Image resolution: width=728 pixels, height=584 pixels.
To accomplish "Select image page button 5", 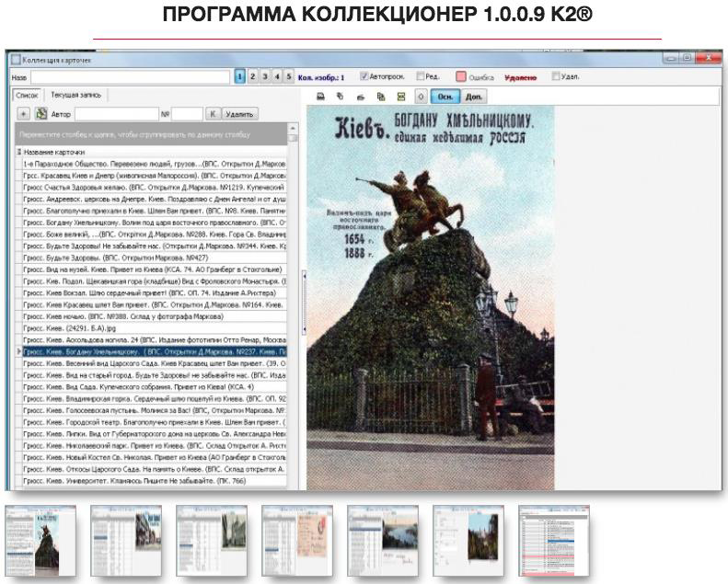I will 289,76.
